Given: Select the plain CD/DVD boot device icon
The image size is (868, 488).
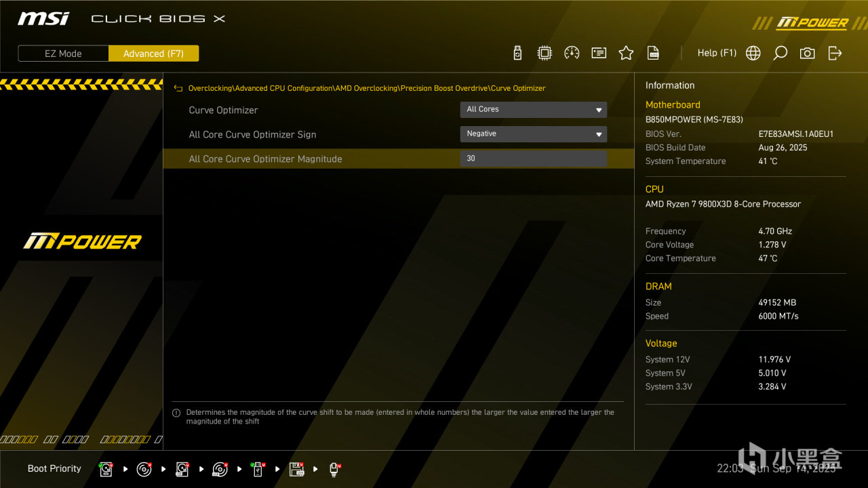Looking at the screenshot, I should [x=144, y=469].
